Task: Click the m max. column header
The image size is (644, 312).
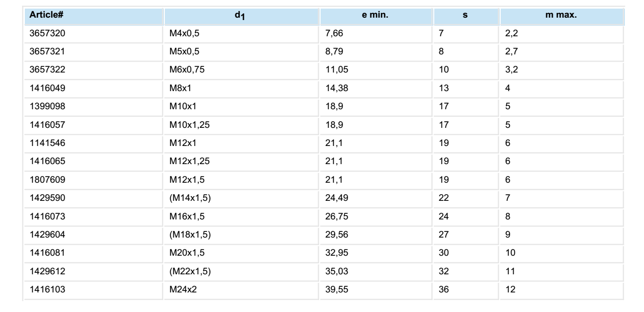Action: click(x=562, y=15)
